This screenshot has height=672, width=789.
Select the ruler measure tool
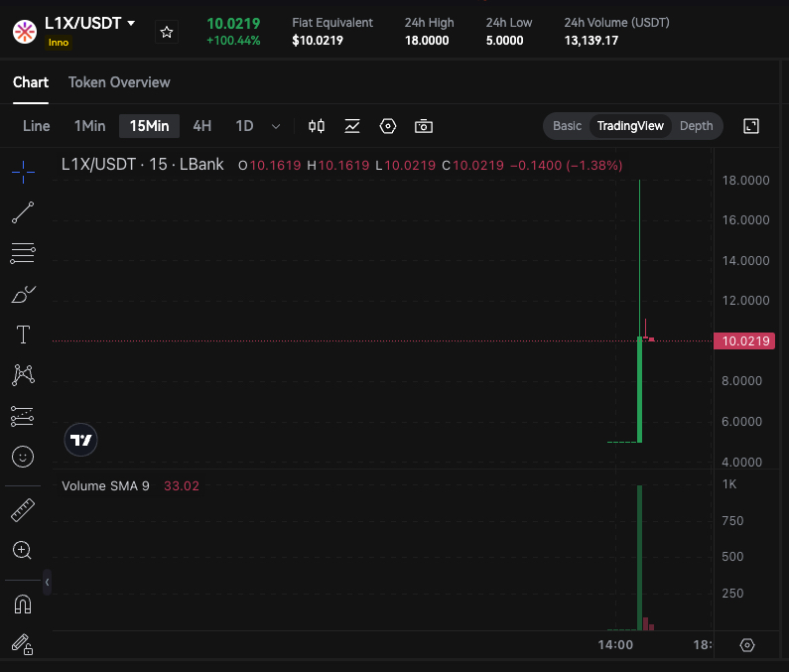23,510
